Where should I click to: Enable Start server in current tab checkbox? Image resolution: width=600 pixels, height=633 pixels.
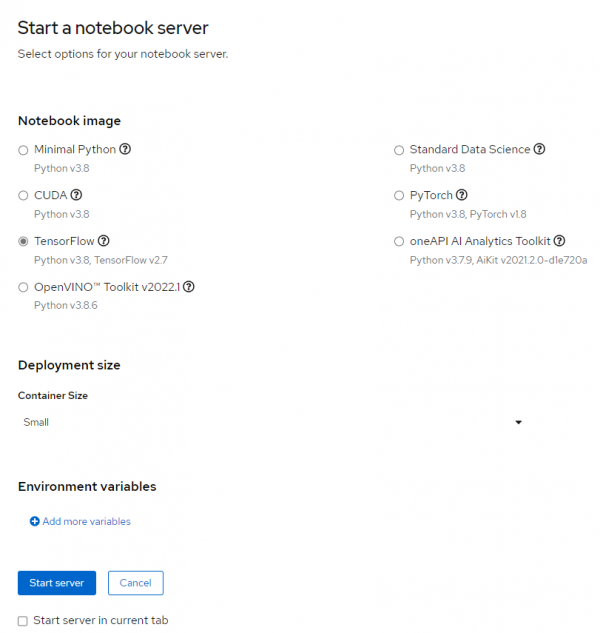coord(23,621)
